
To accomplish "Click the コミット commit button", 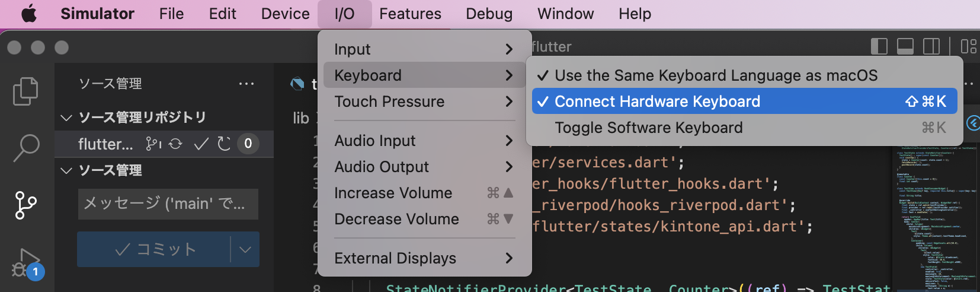I will [x=154, y=249].
